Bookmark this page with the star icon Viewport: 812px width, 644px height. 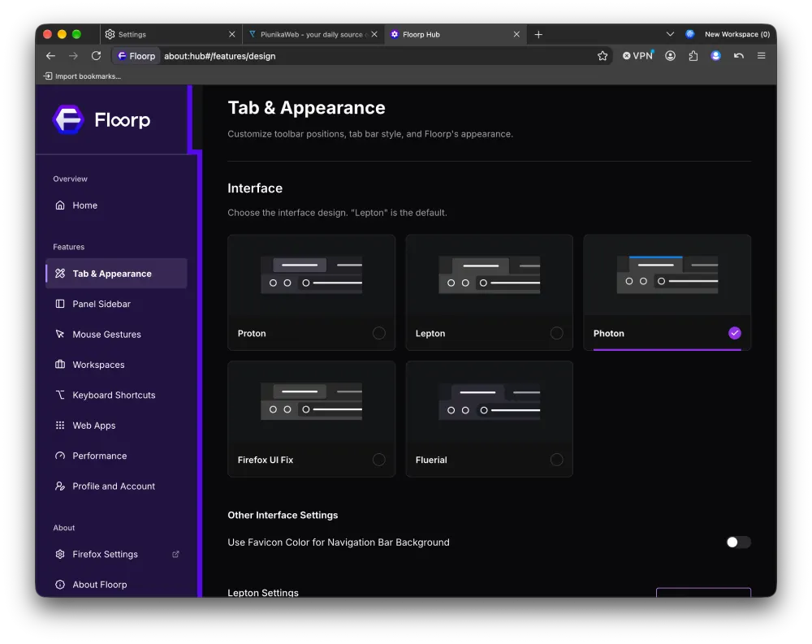pyautogui.click(x=603, y=56)
